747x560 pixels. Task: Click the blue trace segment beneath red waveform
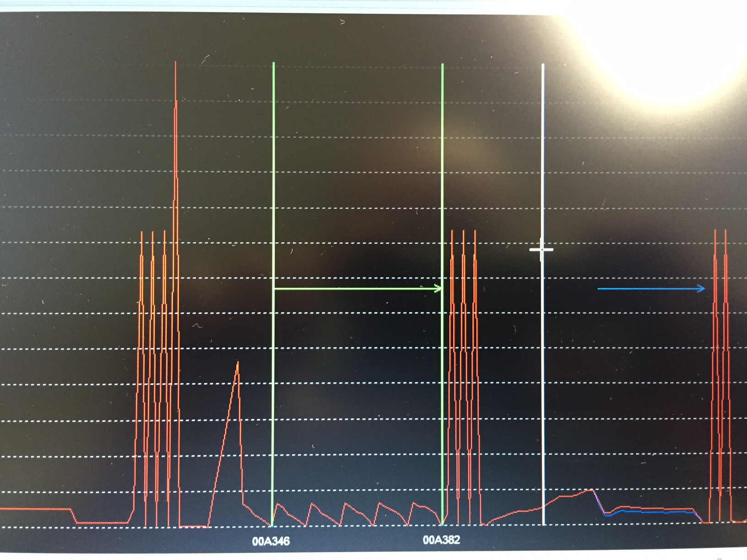[x=650, y=512]
